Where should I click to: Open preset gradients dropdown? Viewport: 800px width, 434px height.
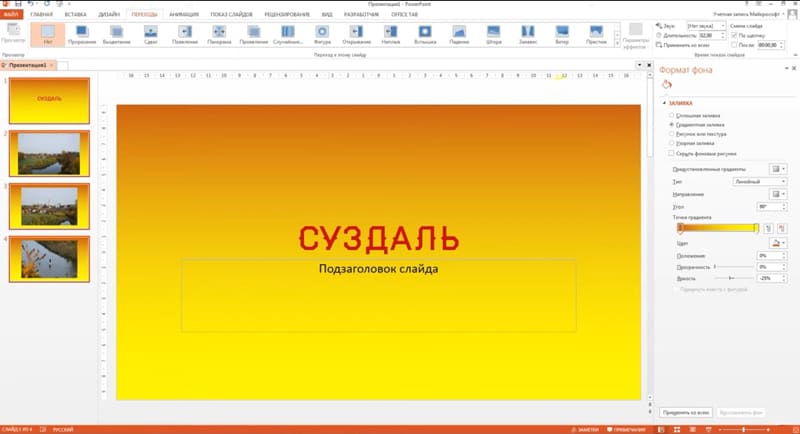778,169
